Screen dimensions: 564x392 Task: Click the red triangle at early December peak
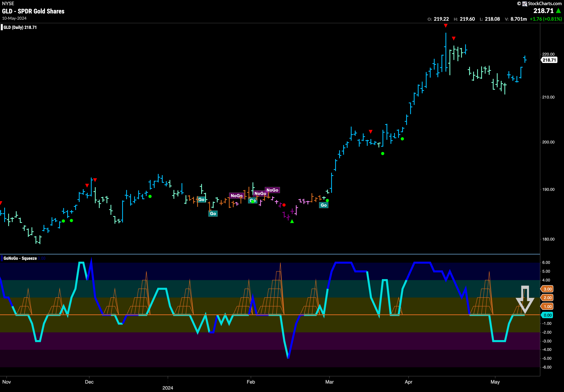click(x=95, y=180)
